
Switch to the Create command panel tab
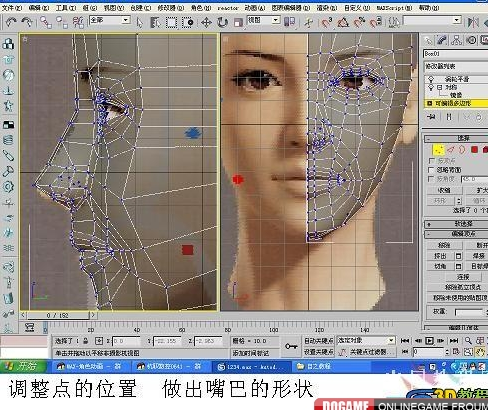click(x=428, y=41)
